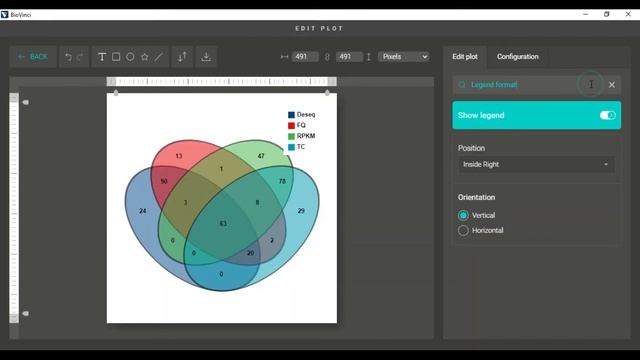Select the Star shape tool
This screenshot has height=360, width=640.
click(144, 57)
